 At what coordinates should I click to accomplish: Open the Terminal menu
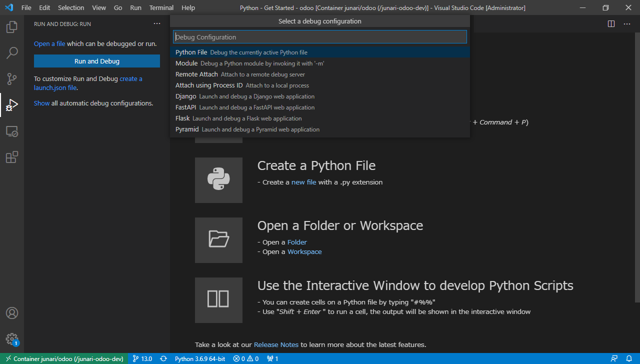161,7
